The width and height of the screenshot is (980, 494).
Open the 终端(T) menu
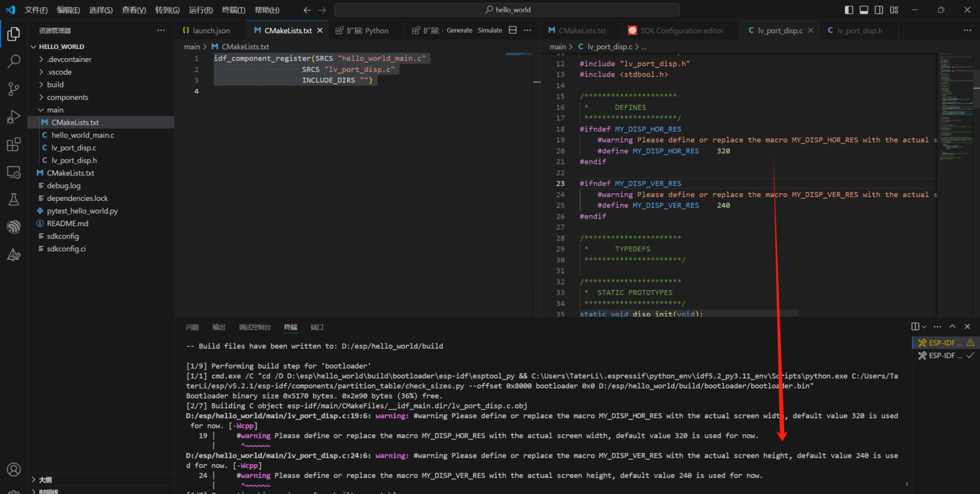(x=233, y=10)
